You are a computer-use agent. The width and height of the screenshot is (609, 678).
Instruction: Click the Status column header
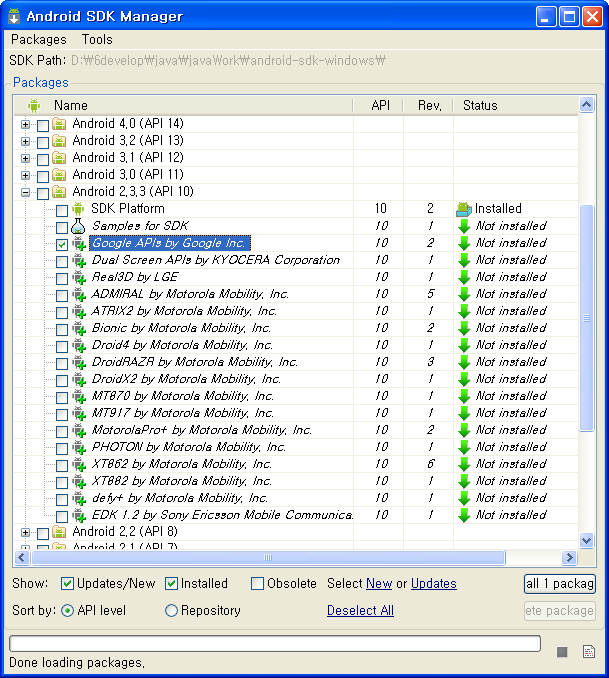tap(516, 105)
